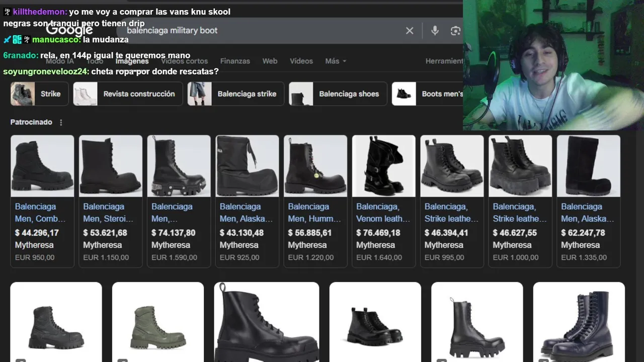
Task: Expand the Más dropdown
Action: tap(336, 61)
